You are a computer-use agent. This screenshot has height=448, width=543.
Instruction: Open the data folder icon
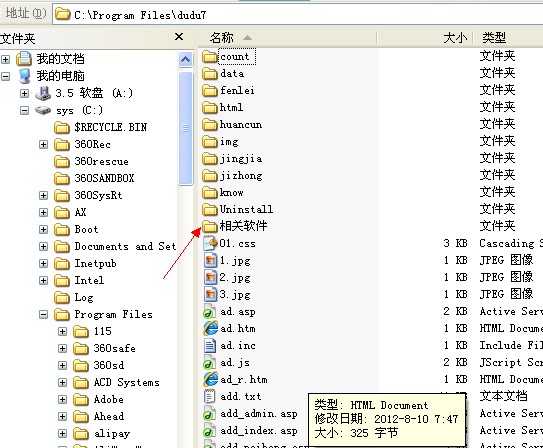210,73
